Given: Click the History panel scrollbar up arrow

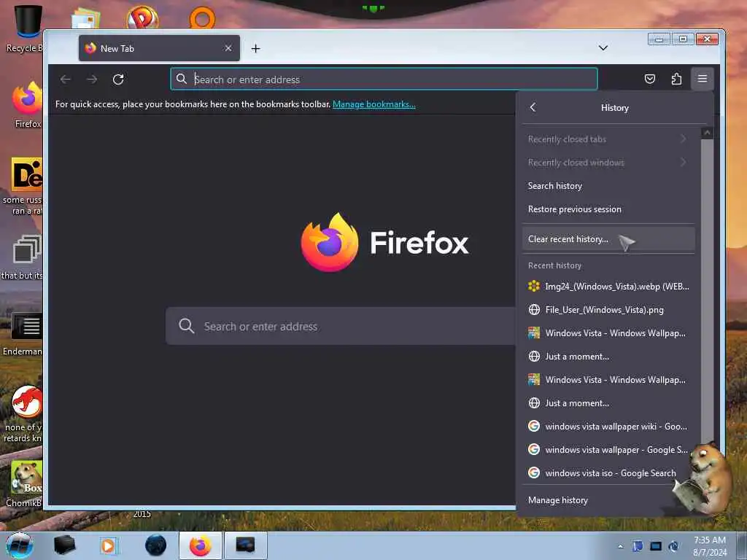Looking at the screenshot, I should (x=707, y=133).
